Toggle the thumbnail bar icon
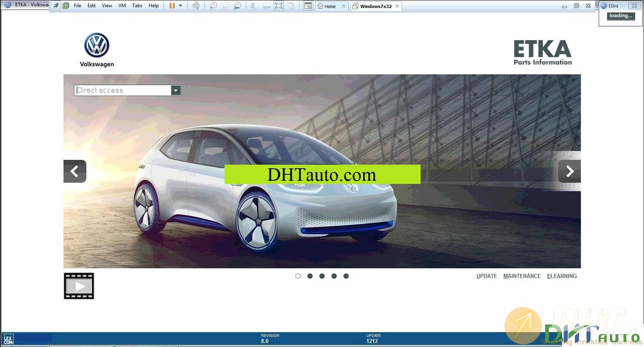This screenshot has height=347, width=644. click(267, 6)
